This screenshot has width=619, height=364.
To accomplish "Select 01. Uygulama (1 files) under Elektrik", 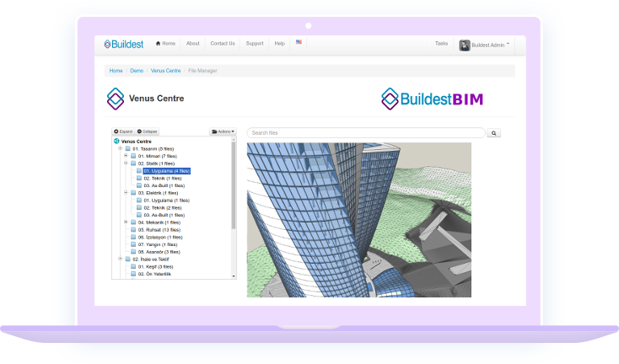I will (167, 201).
